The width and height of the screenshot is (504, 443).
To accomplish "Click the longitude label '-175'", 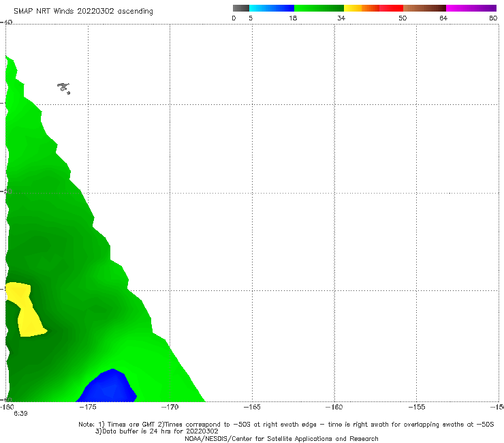I will pos(88,407).
